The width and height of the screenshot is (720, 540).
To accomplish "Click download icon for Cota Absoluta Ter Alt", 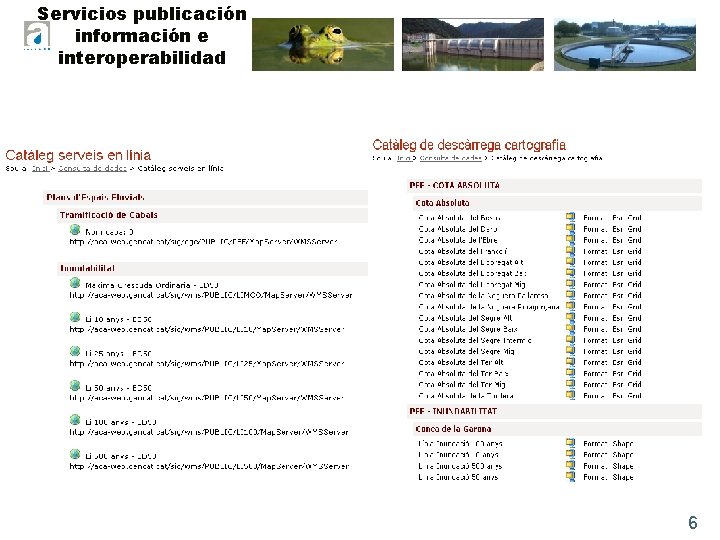I will (570, 362).
